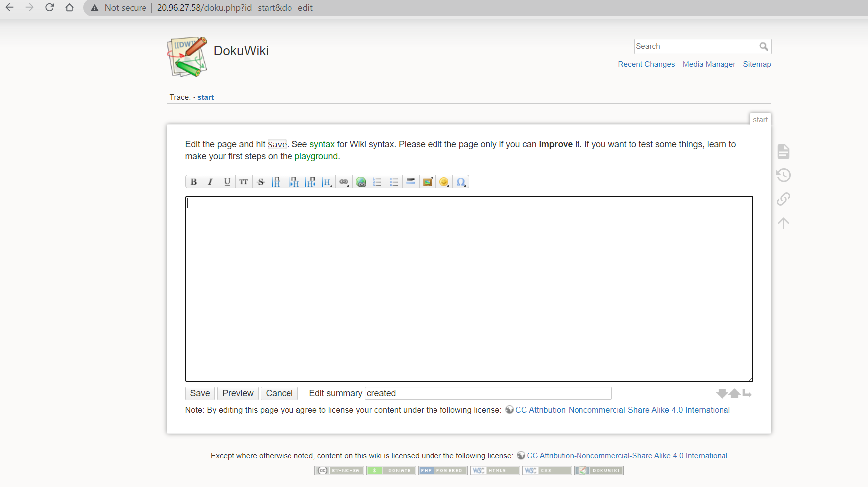Toggle italic formatting in editor toolbar

[210, 182]
